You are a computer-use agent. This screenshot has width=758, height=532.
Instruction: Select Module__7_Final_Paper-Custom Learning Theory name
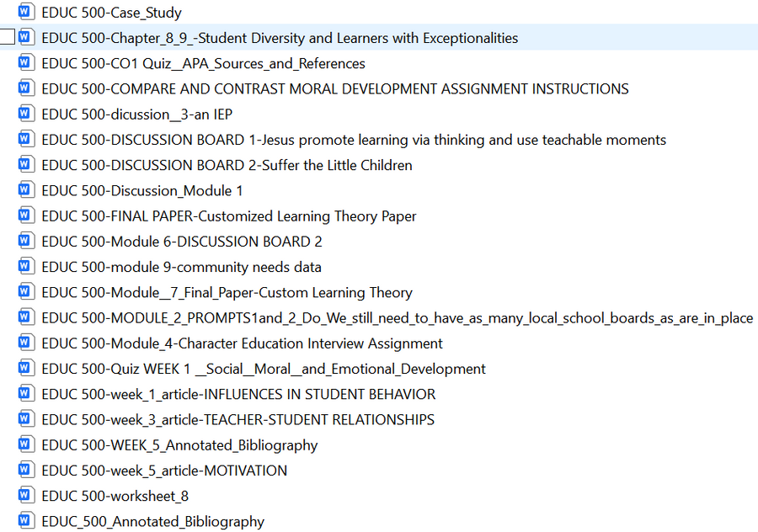tap(227, 293)
